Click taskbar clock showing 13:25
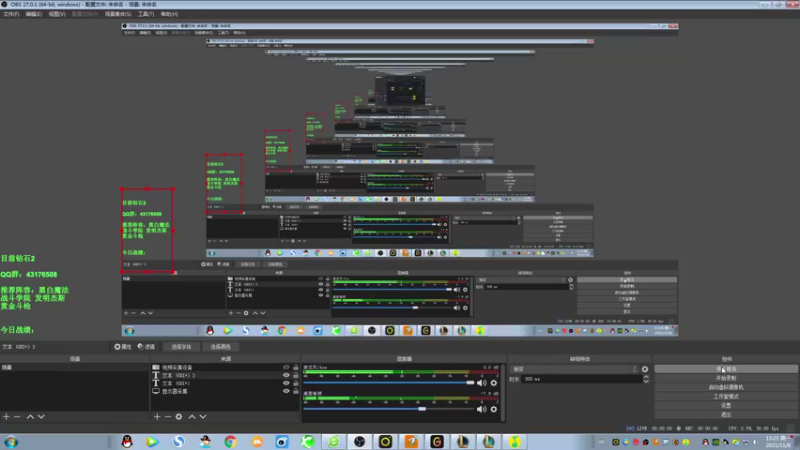Image resolution: width=800 pixels, height=450 pixels. point(779,442)
